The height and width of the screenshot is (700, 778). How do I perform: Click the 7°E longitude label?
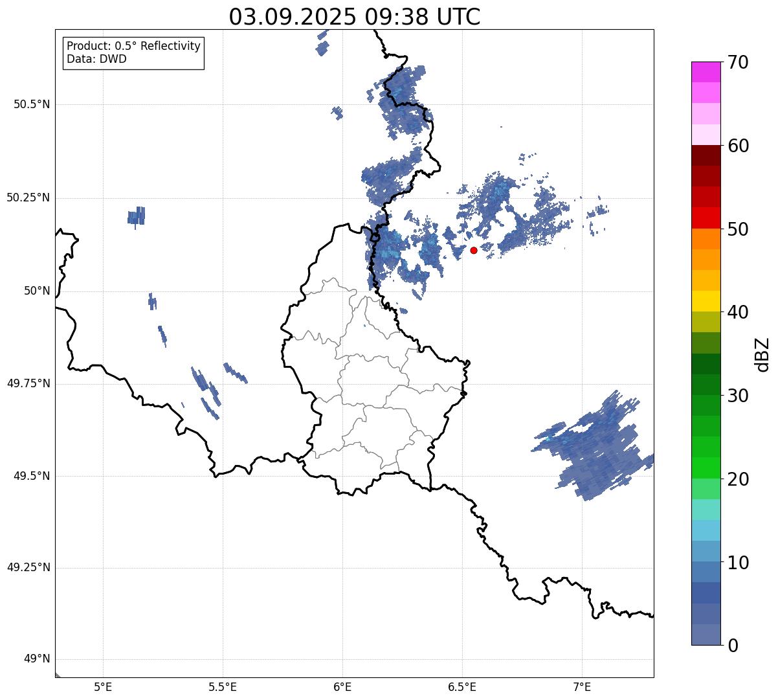click(x=582, y=688)
